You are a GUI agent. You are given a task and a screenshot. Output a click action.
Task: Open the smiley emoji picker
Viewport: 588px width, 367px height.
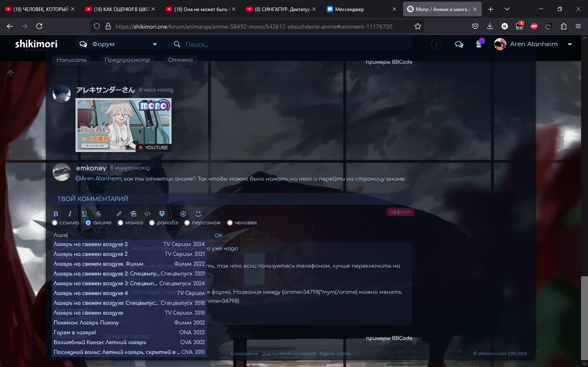tap(198, 214)
